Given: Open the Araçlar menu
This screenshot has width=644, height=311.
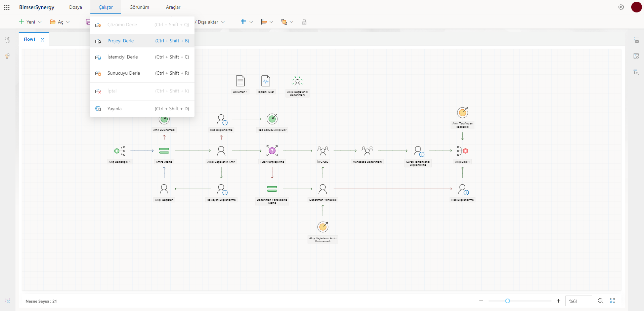Looking at the screenshot, I should (x=173, y=7).
